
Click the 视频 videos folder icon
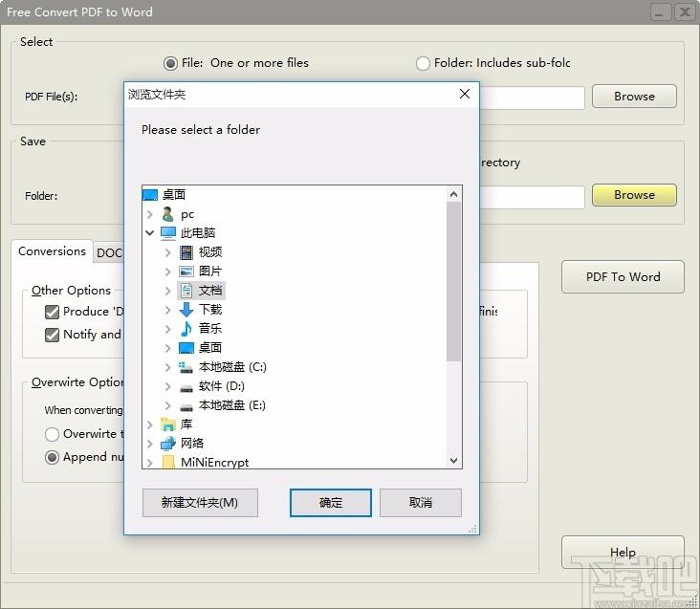(186, 252)
